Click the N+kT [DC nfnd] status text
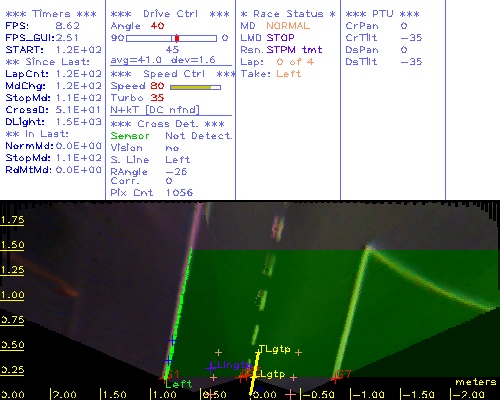Image resolution: width=500 pixels, height=400 pixels. point(155,110)
